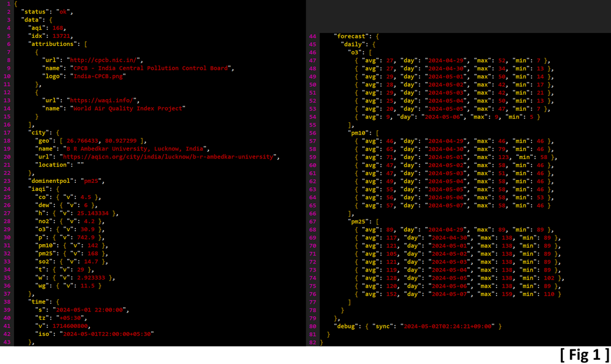Select the "dominentpol" key
The height and width of the screenshot is (364, 611).
(50, 181)
